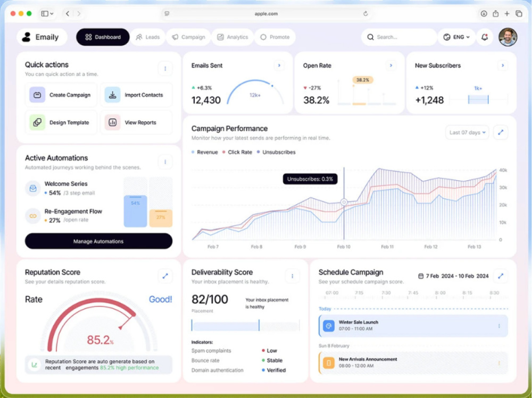Viewport: 532px width, 398px height.
Task: Click the Welcome Series icon
Action: click(33, 188)
